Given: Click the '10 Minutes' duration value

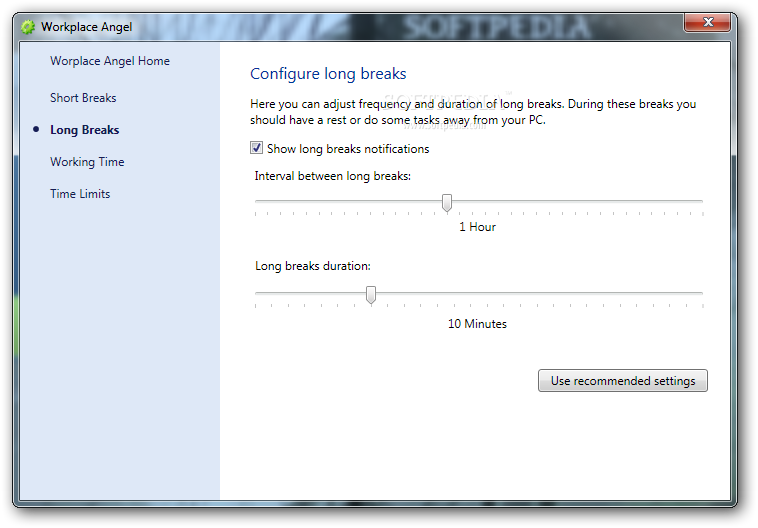Looking at the screenshot, I should pos(477,323).
